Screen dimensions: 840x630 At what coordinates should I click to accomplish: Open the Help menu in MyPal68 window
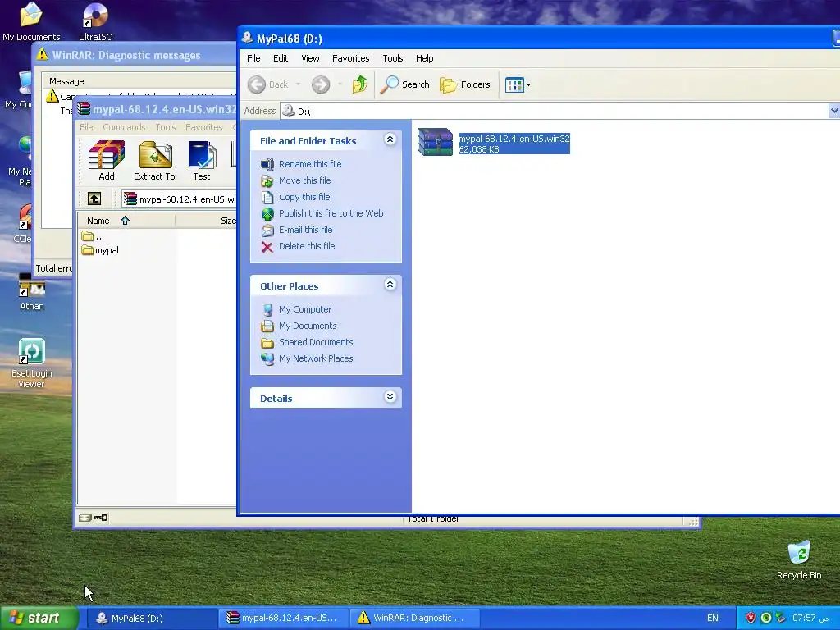point(424,58)
